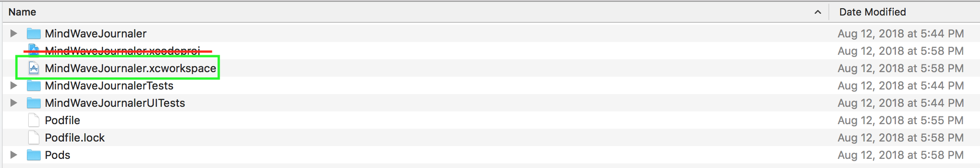The image size is (980, 168).
Task: Sort by the Date Modified column header
Action: click(x=872, y=12)
